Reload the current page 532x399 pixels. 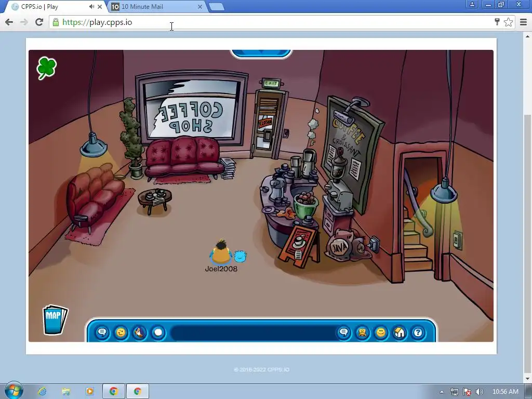[39, 22]
